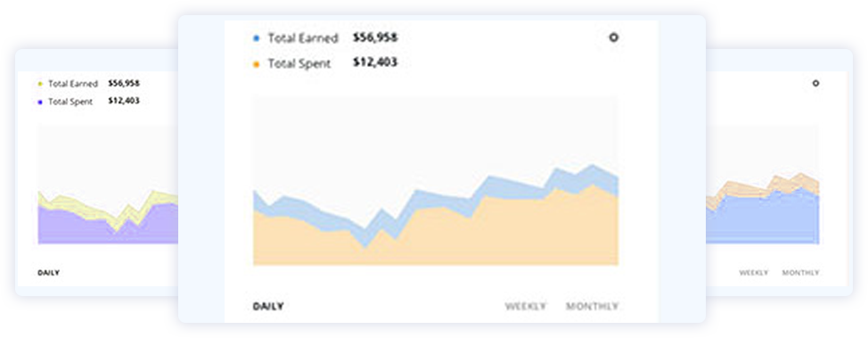This screenshot has width=868, height=338.
Task: Click the circle options icon on right card
Action: tap(815, 83)
